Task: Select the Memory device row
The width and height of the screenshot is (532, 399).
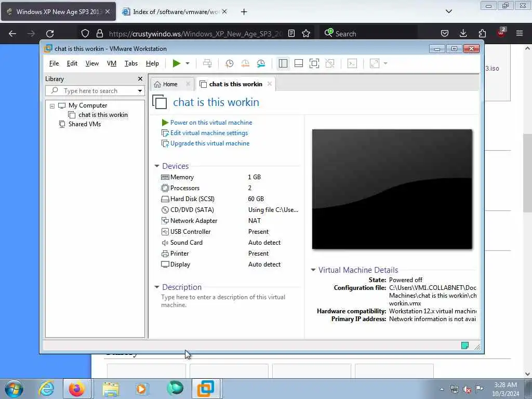Action: coord(230,177)
